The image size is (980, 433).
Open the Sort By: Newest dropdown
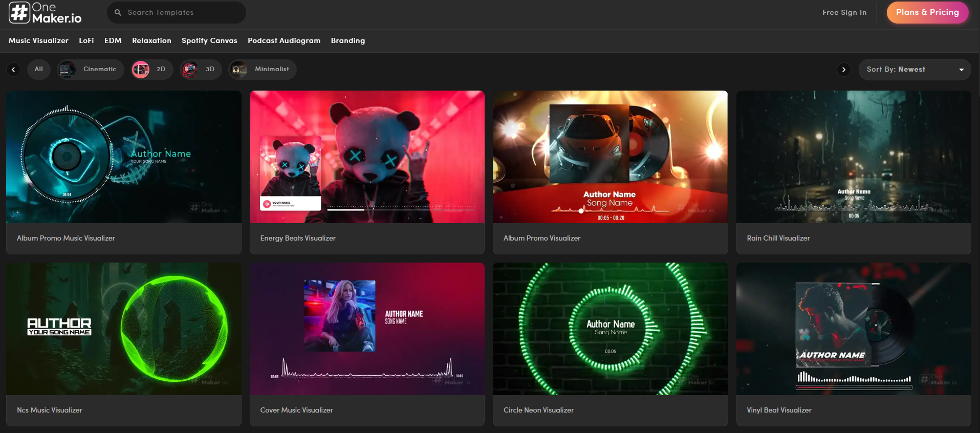click(x=915, y=69)
